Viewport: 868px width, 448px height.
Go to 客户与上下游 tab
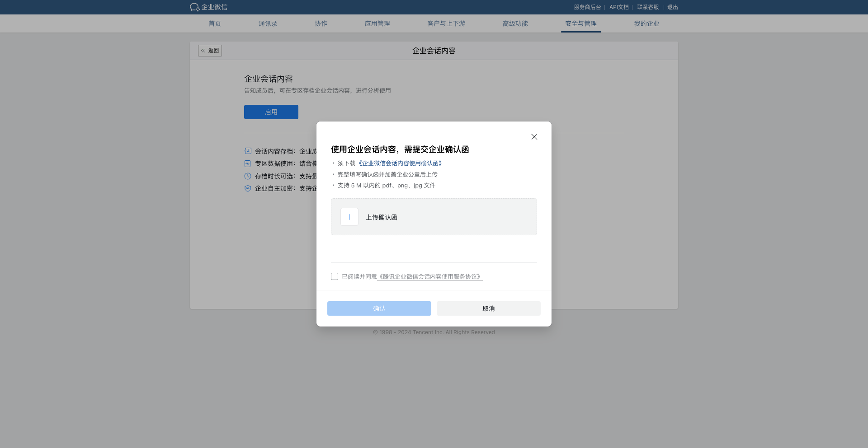coord(446,23)
